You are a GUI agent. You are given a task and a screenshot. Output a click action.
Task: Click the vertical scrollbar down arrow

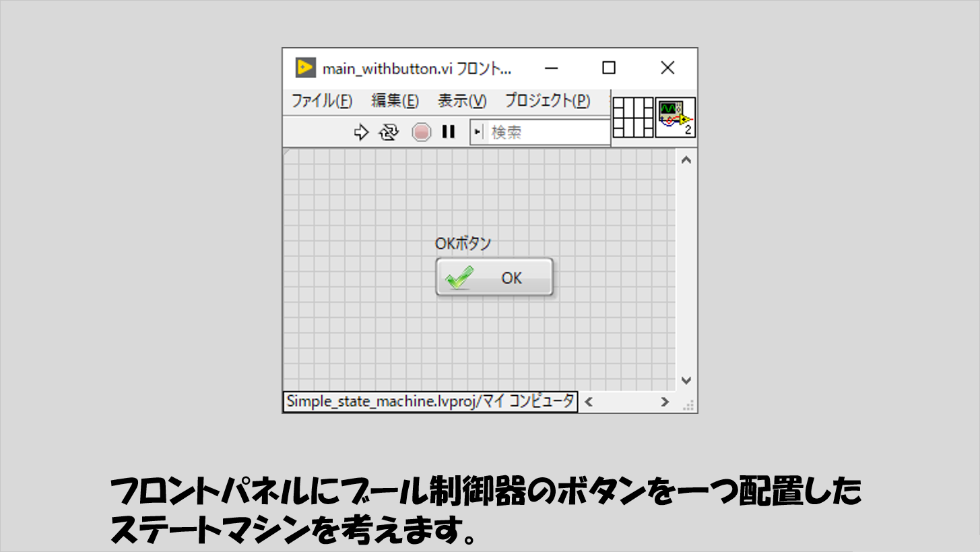tap(686, 380)
